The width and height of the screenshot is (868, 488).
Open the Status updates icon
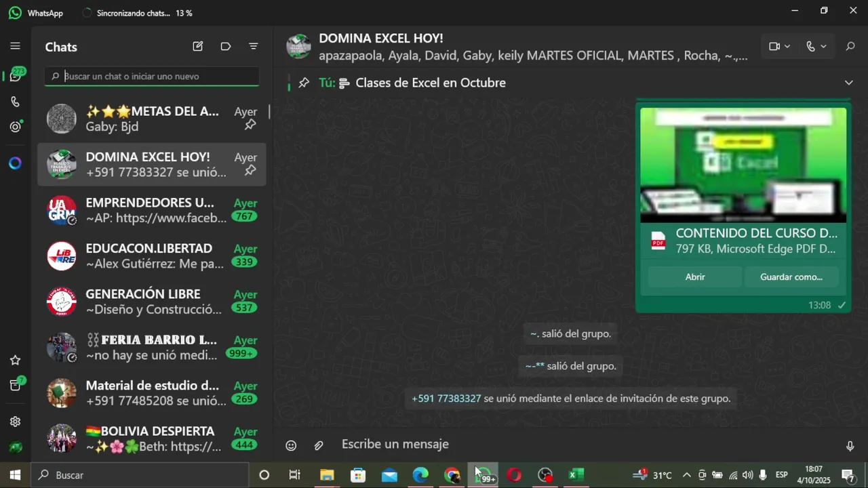(15, 127)
